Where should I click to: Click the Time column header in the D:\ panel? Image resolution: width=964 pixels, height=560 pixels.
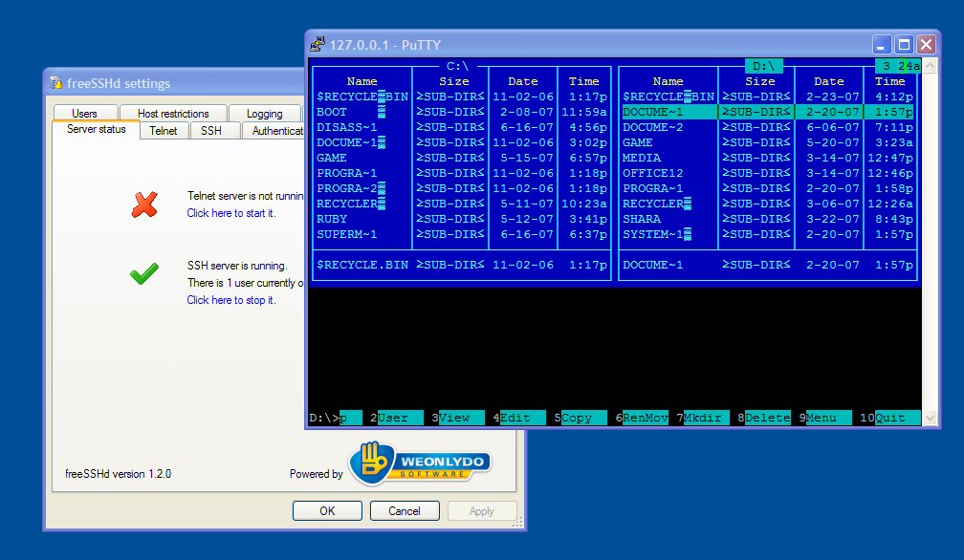click(890, 81)
